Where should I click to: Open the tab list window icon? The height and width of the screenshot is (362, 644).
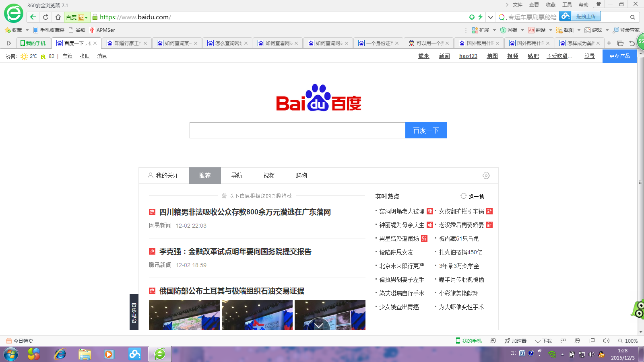[x=620, y=43]
